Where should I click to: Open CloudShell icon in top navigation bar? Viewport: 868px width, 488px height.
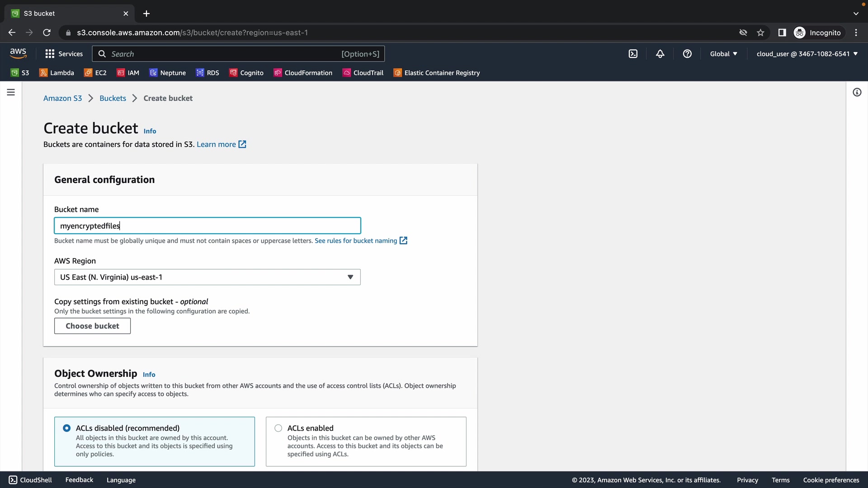633,54
